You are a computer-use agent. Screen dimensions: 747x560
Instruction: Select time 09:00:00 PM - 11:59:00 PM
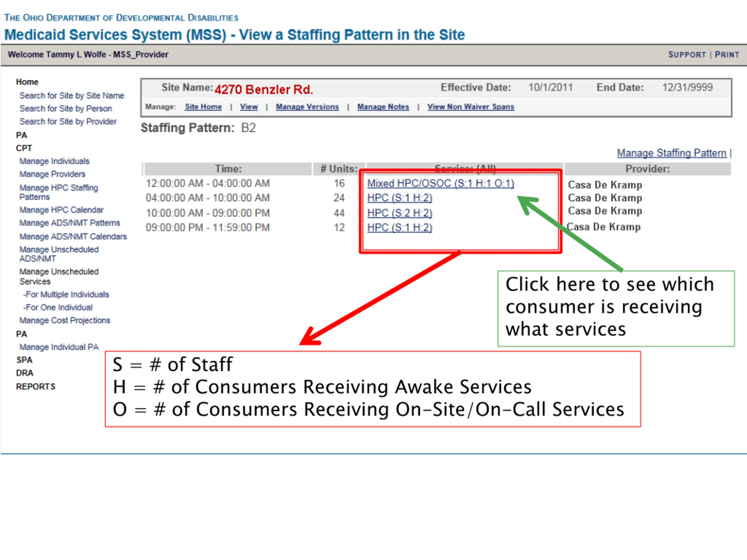[208, 228]
